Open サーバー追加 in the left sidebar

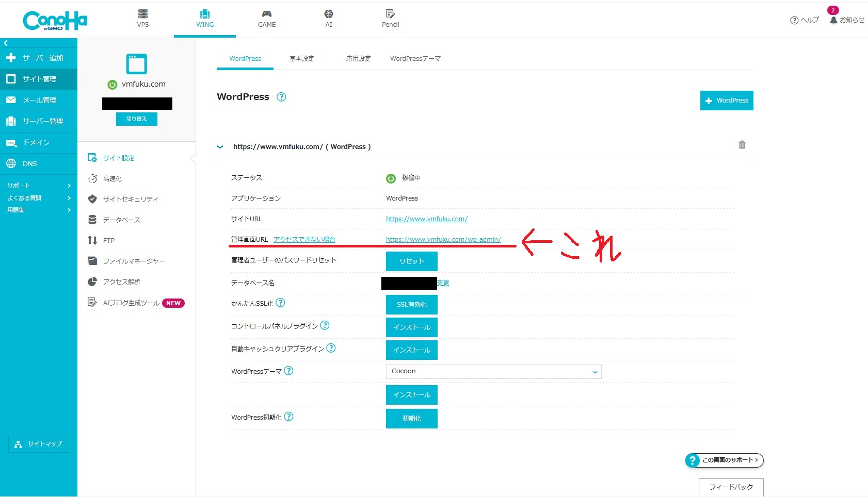pyautogui.click(x=39, y=58)
